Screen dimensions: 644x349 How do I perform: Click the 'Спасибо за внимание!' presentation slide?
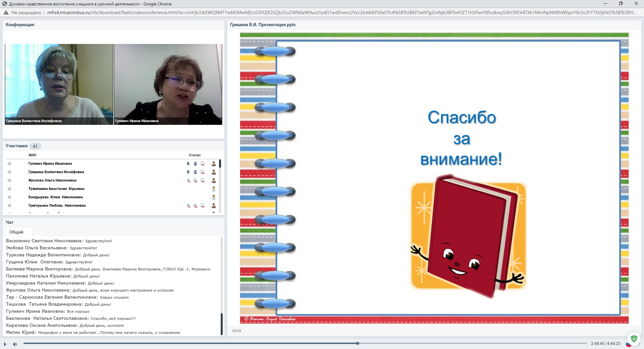pos(434,178)
